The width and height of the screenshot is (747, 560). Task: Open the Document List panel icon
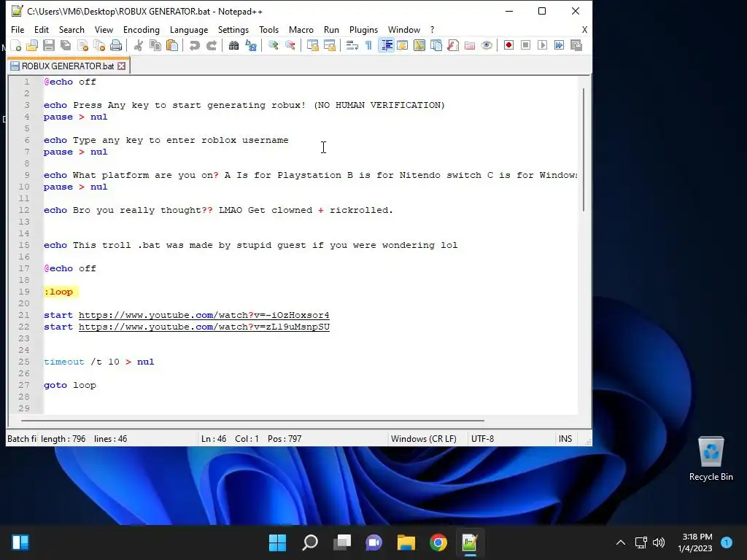pyautogui.click(x=436, y=46)
